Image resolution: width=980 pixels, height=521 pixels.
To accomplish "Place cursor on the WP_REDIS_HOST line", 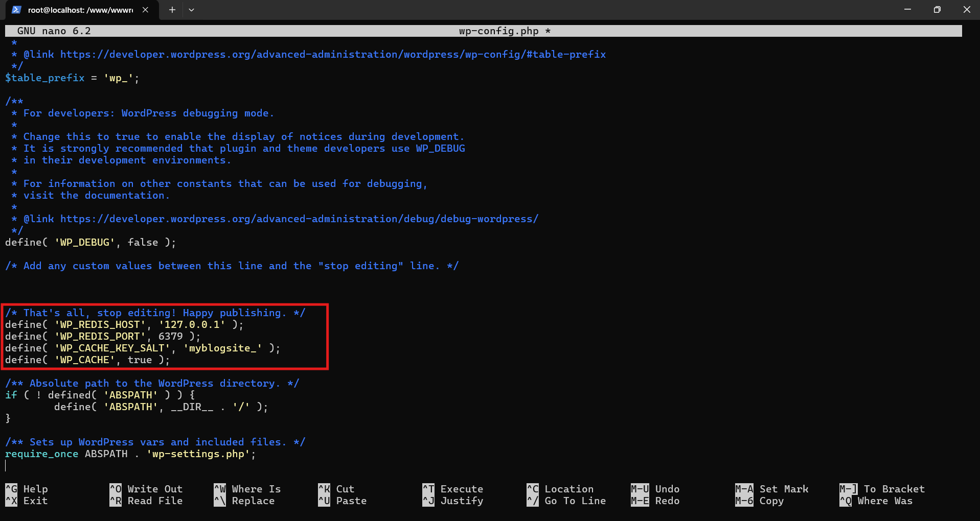I will tap(123, 324).
